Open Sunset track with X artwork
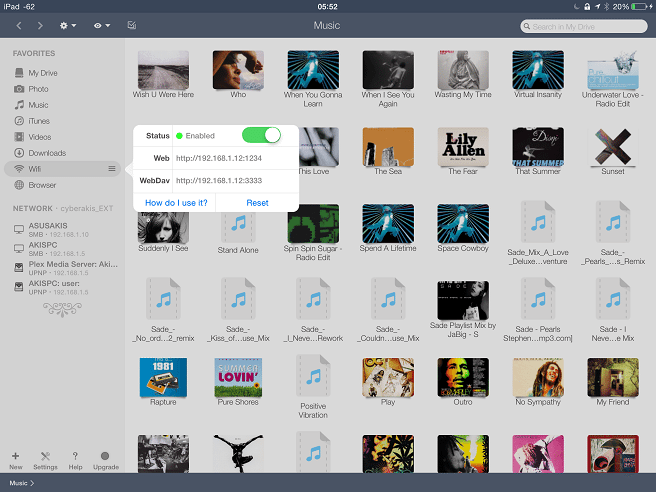The width and height of the screenshot is (656, 492). coord(612,151)
